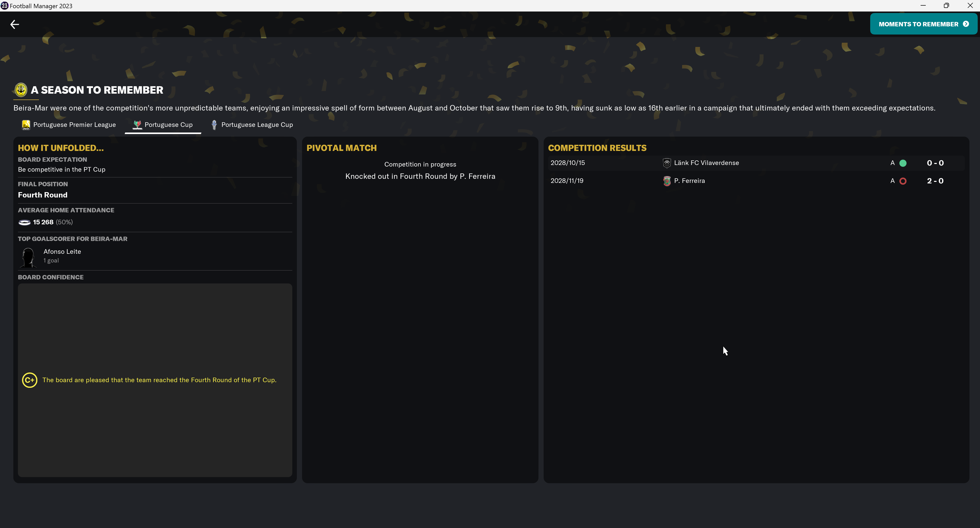
Task: Click the Portuguese League Cup trophy icon
Action: [x=214, y=125]
